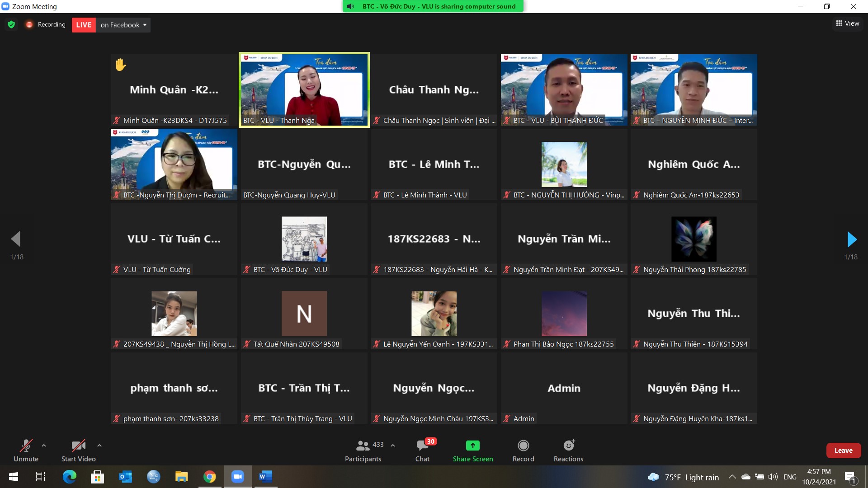Open Outlook from taskbar
The image size is (868, 488).
125,477
